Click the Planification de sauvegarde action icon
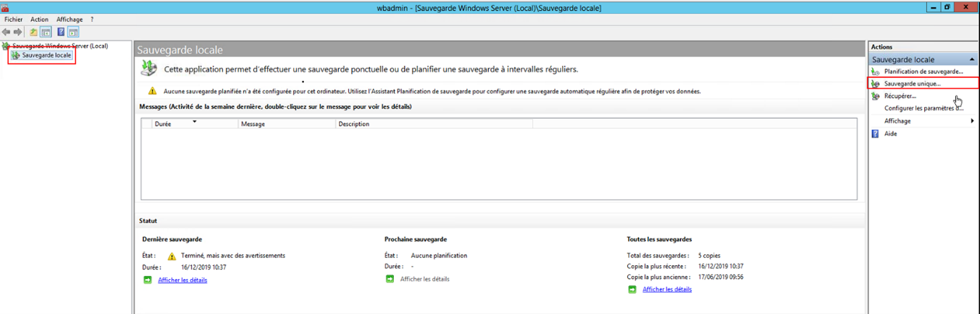 tap(875, 72)
